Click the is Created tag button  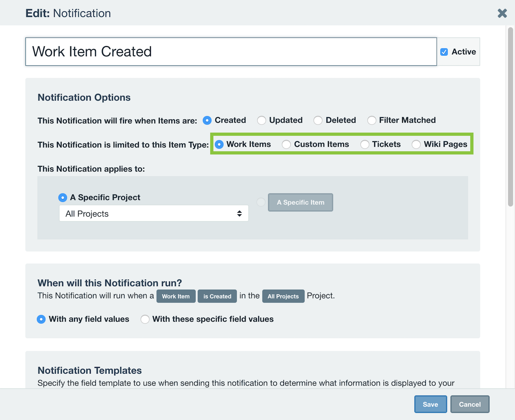click(x=217, y=296)
